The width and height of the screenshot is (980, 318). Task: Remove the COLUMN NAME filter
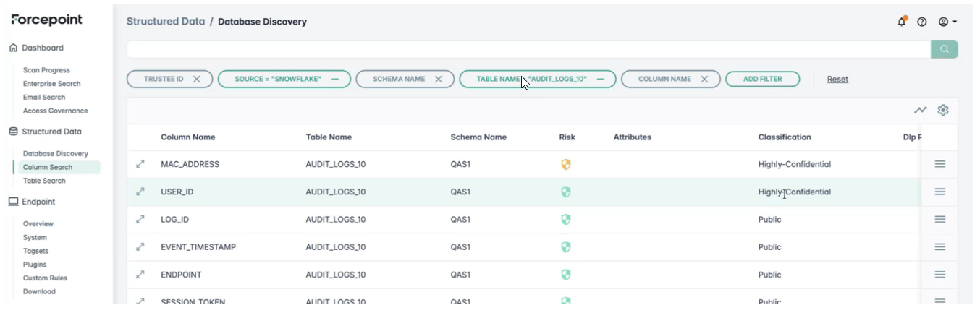coord(704,79)
